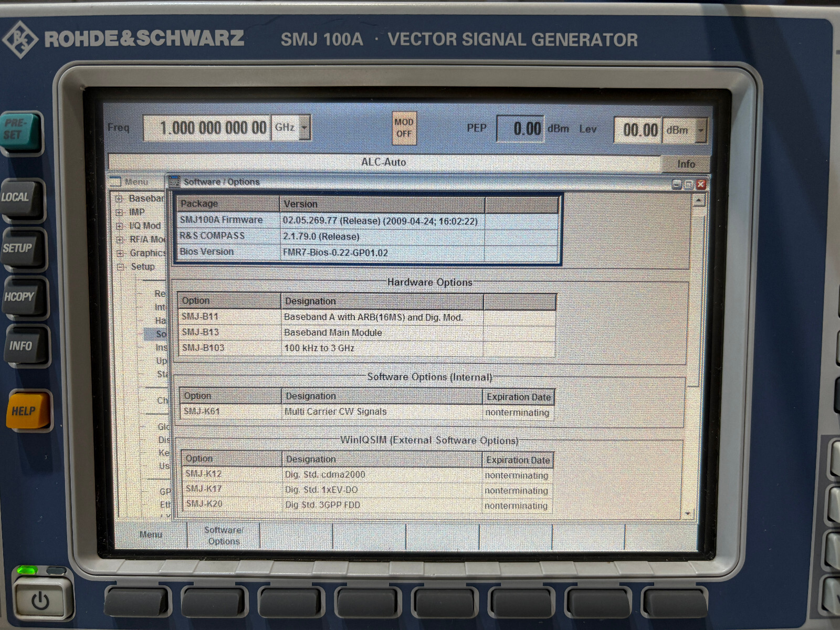Select the SMJ100A Firmware cell
Screen dimensions: 840x630
coord(229,220)
